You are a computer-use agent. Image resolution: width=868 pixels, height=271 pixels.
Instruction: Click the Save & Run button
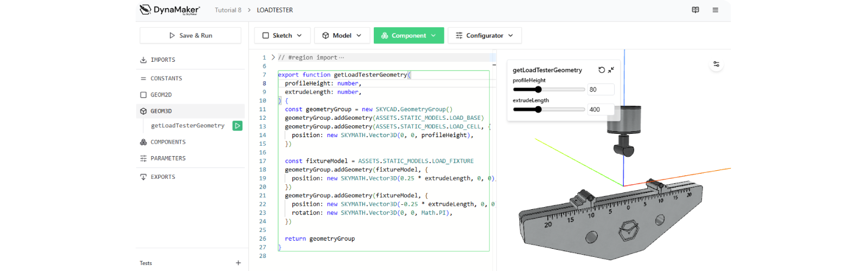pos(190,36)
